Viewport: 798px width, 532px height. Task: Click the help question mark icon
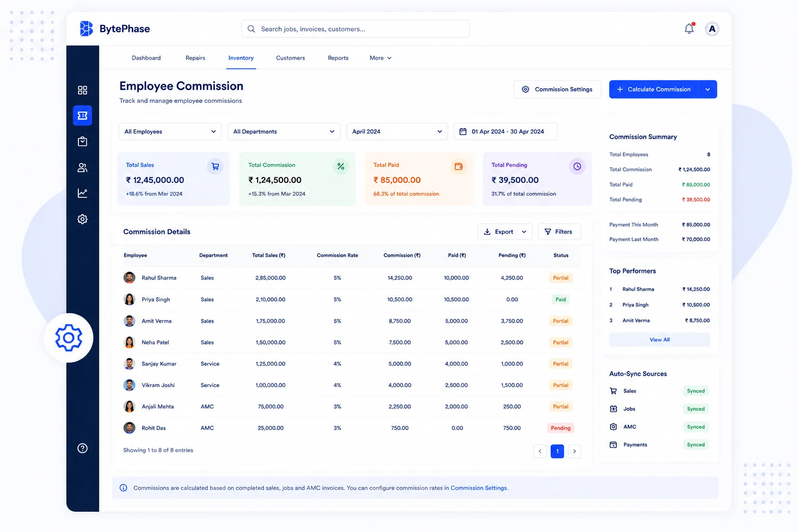point(82,448)
